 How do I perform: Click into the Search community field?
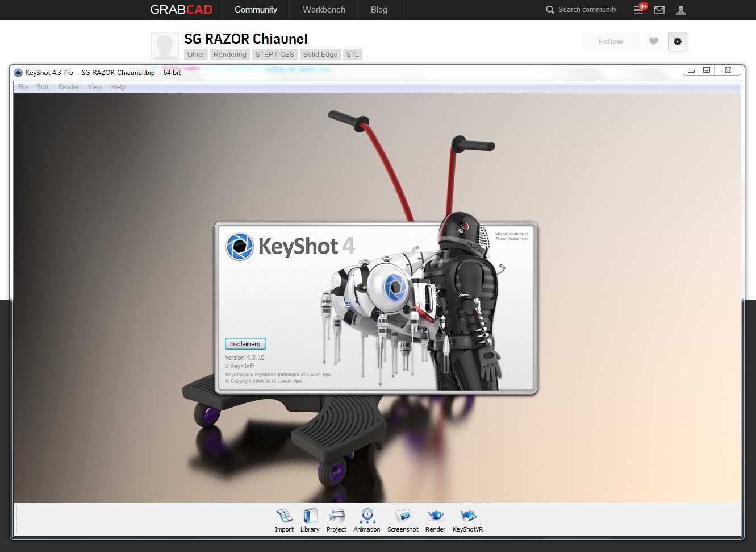(587, 10)
